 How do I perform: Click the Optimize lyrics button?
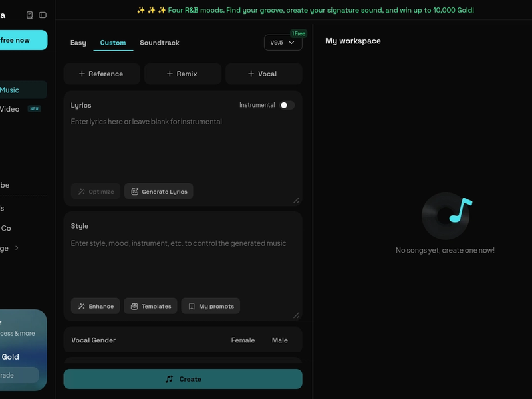[96, 192]
